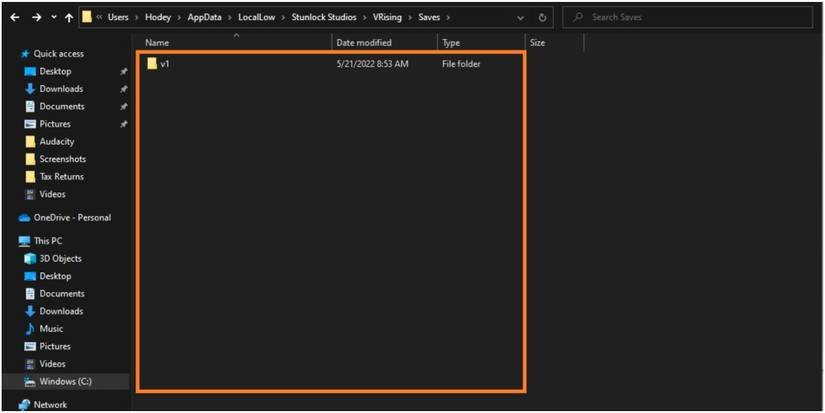Navigate to Users in the breadcrumb
Viewport: 825px width, 413px height.
(x=118, y=17)
